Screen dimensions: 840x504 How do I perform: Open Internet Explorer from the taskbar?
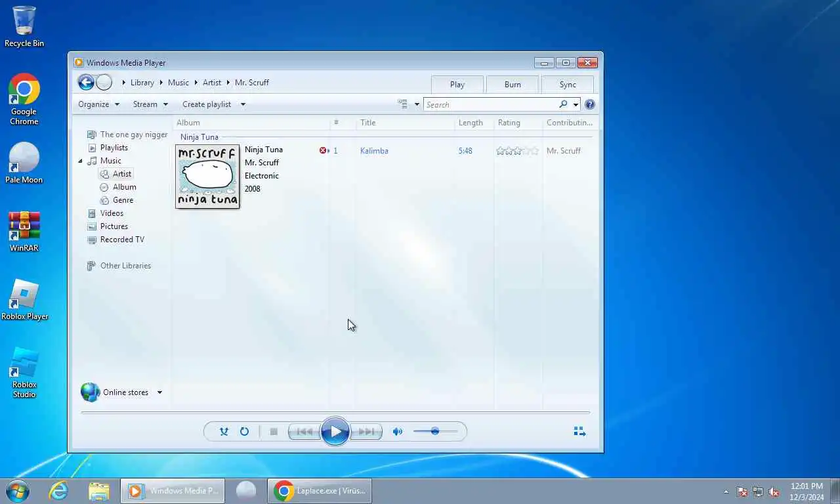[59, 491]
